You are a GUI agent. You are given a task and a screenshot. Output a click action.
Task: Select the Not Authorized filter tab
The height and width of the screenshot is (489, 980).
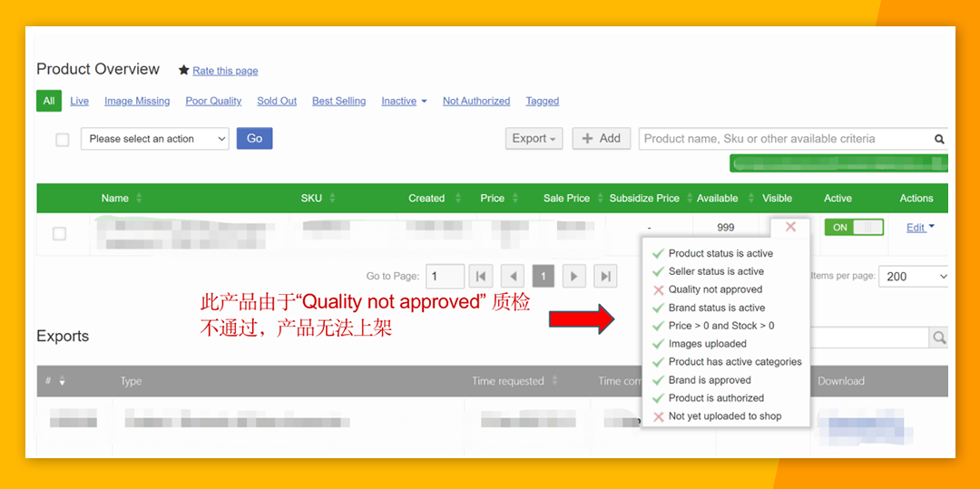tap(476, 102)
